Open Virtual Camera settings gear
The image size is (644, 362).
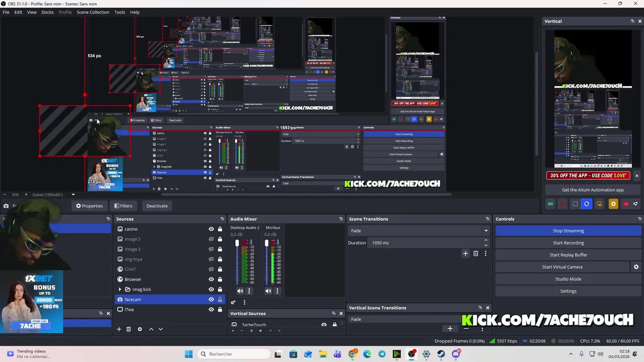coord(636,267)
